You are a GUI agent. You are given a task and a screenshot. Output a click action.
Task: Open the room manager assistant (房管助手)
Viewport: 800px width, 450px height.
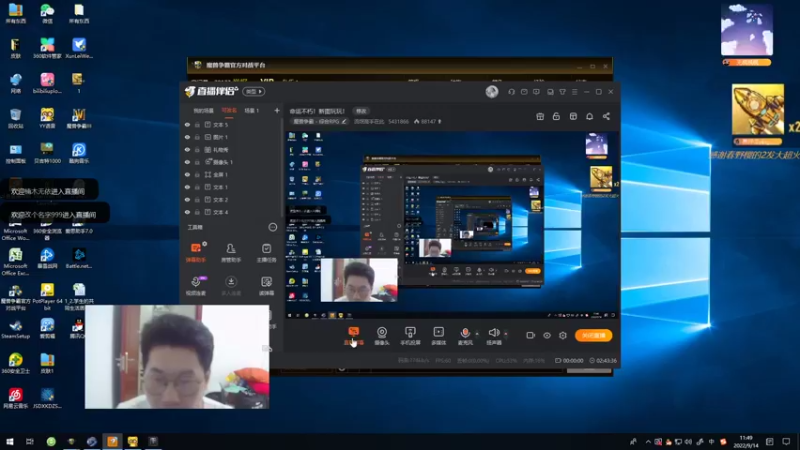[x=231, y=253]
